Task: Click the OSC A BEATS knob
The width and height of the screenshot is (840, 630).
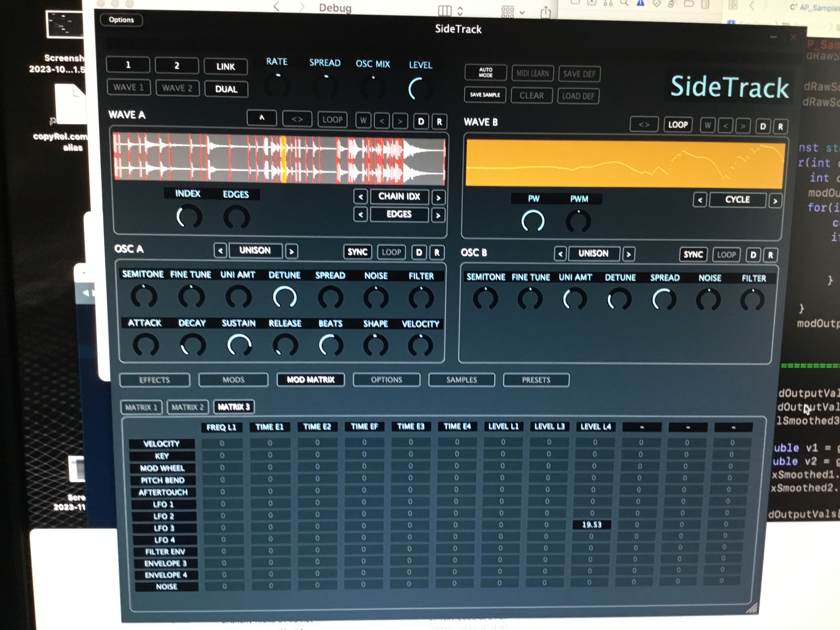Action: pyautogui.click(x=331, y=346)
